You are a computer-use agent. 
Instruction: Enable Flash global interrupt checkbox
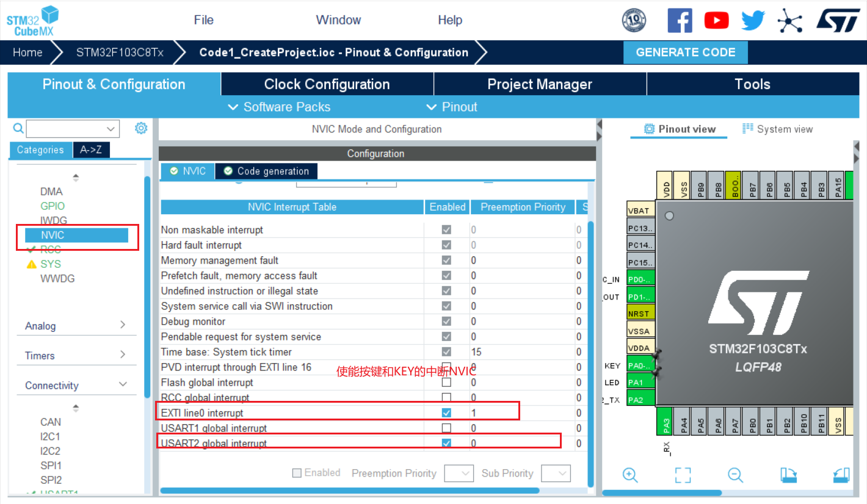point(446,382)
